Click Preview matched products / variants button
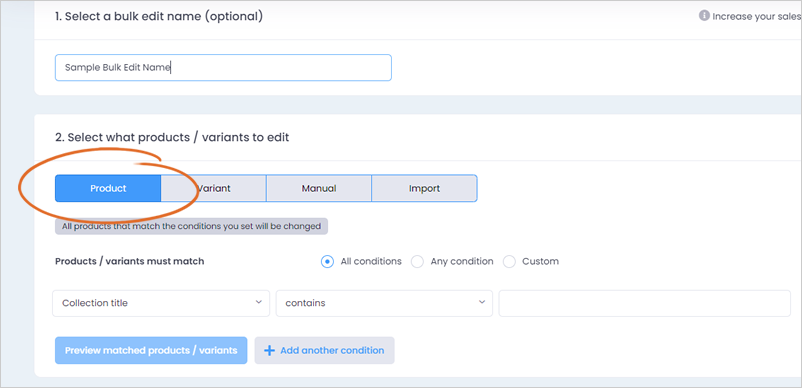802x388 pixels. (x=151, y=351)
